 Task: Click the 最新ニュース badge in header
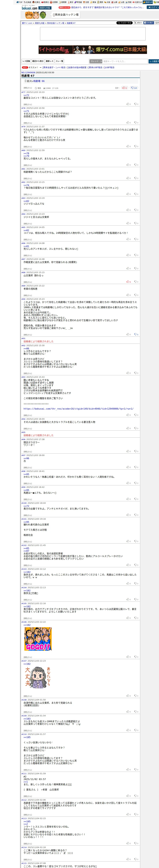(x=64, y=7)
